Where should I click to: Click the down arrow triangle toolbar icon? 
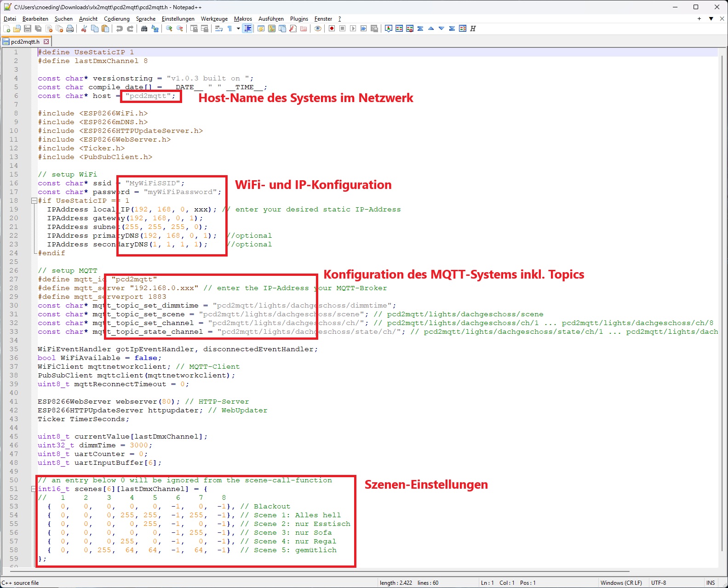[441, 29]
